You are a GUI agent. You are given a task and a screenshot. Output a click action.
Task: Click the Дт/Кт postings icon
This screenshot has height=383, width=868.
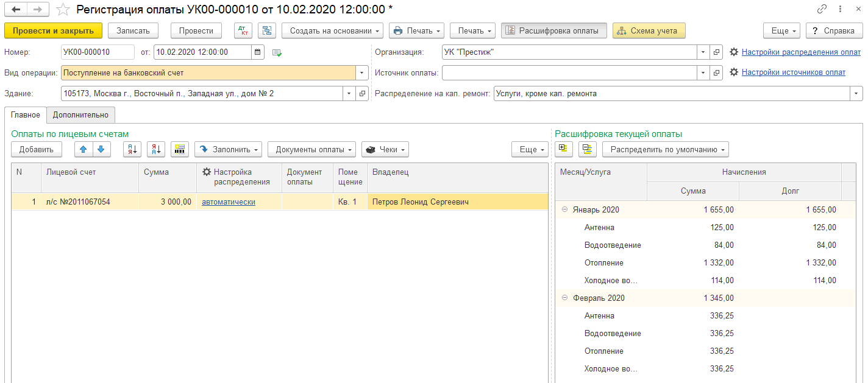[x=243, y=30]
